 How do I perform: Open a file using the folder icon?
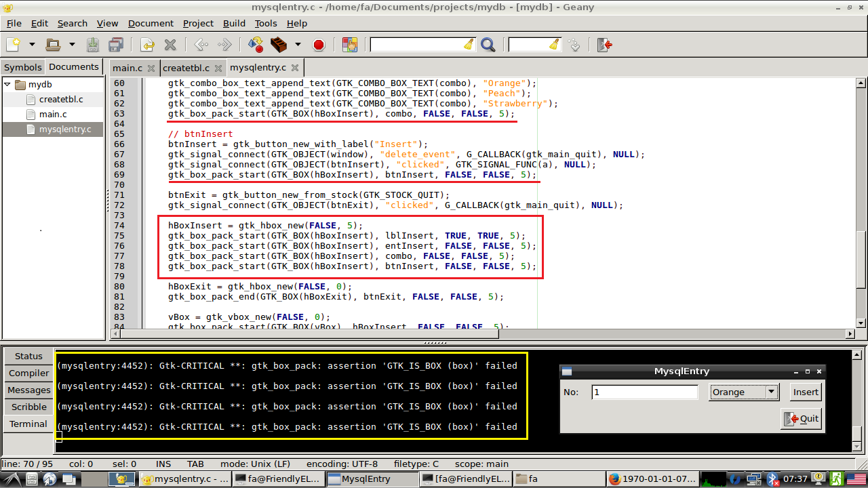click(53, 45)
